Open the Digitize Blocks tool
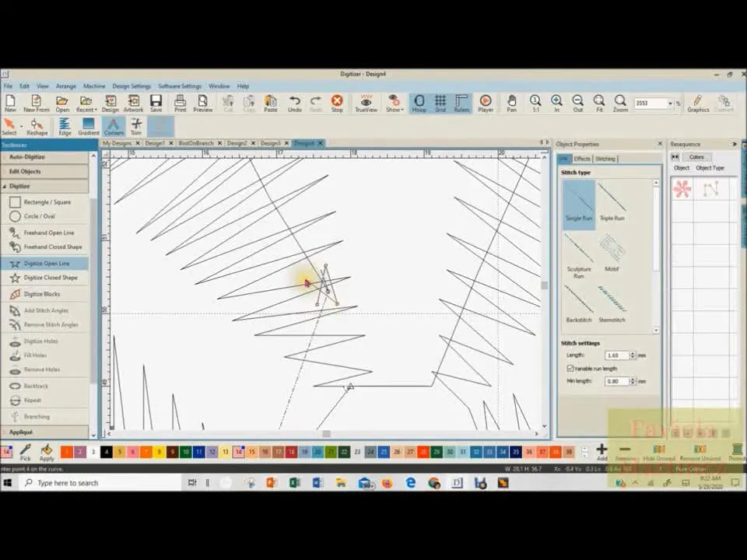The image size is (747, 560). coord(48,293)
